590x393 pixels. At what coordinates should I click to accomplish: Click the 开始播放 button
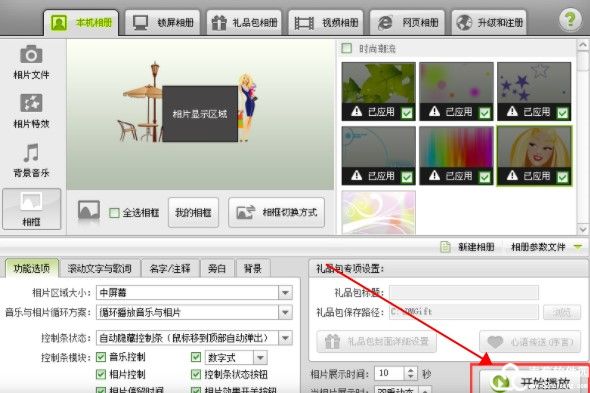[531, 381]
